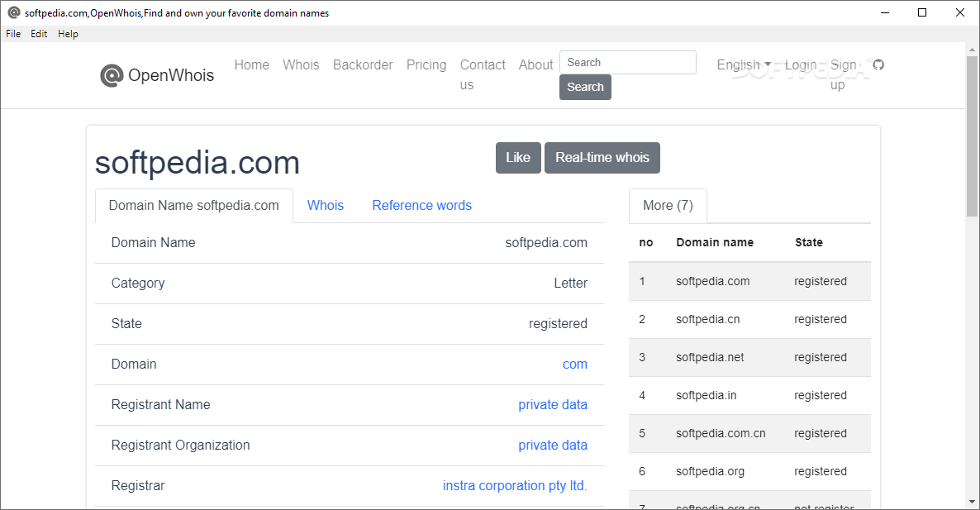Click Registrant Name private data link
Viewport: 980px width, 510px height.
(x=553, y=405)
